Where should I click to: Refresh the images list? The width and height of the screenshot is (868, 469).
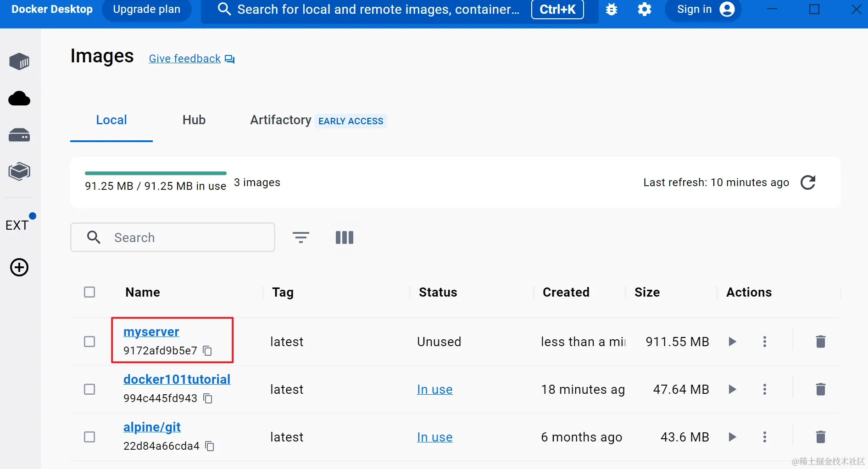pos(808,182)
